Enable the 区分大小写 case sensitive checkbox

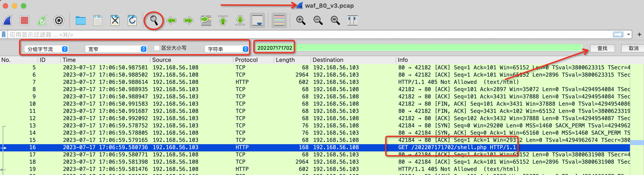tap(157, 48)
